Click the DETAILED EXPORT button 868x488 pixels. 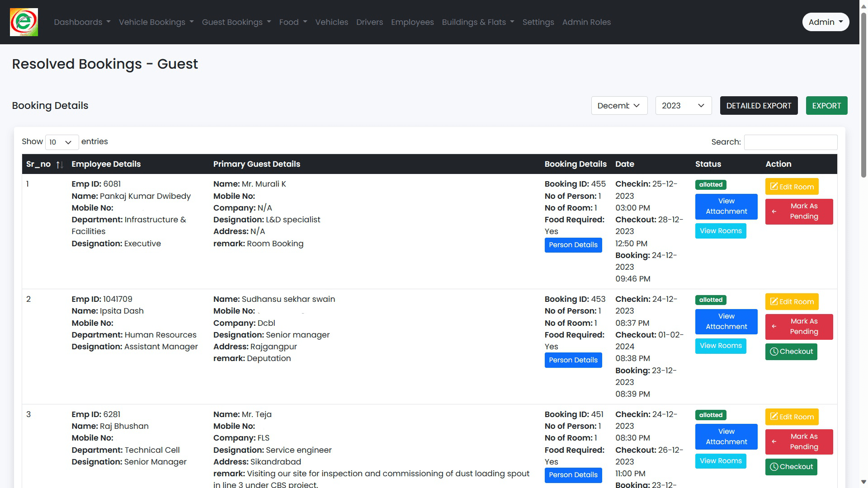coord(759,106)
